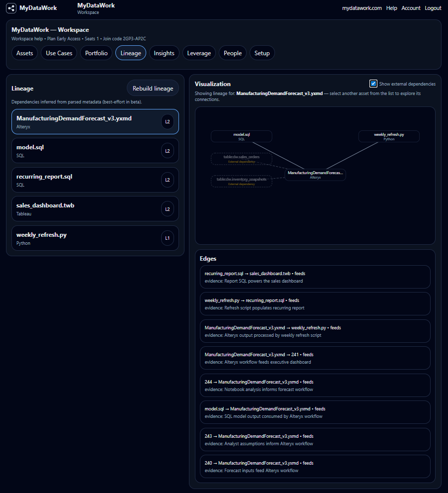
Task: Click the L2 badge on recurring_report.sql
Action: (x=168, y=180)
